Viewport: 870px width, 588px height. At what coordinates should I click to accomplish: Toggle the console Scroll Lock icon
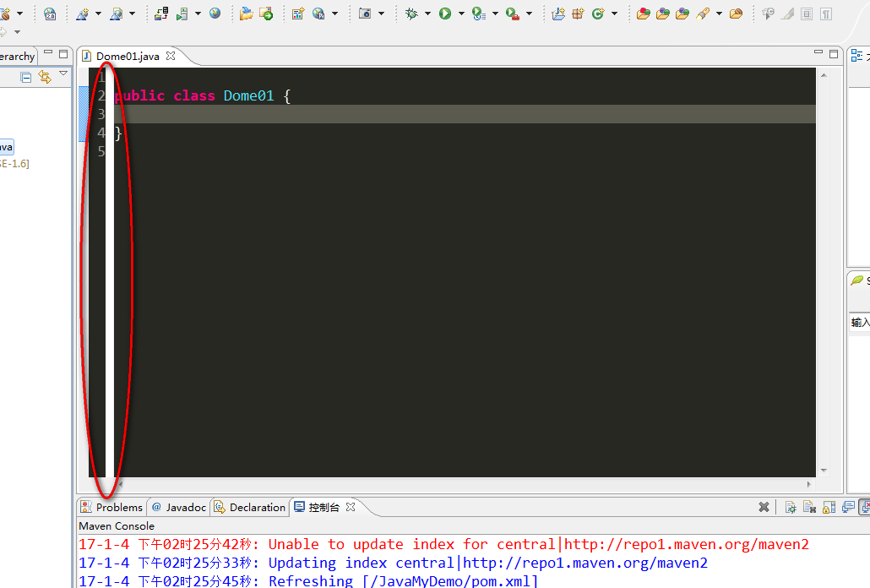pos(829,507)
